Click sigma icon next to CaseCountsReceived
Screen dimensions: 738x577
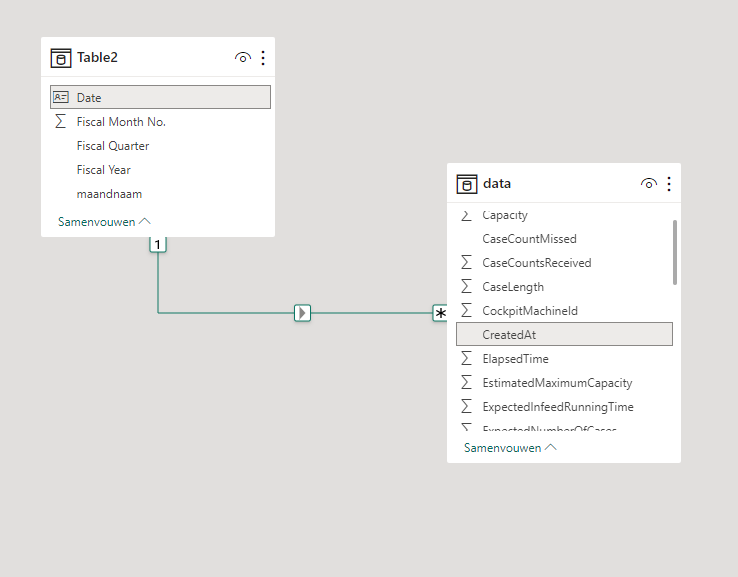coord(466,262)
